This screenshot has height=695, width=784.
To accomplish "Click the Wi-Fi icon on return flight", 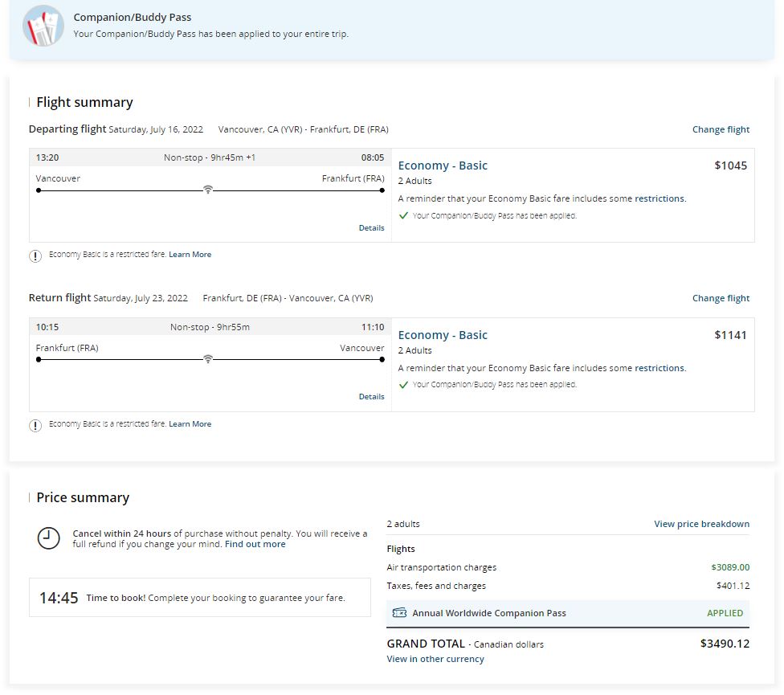I will [208, 359].
